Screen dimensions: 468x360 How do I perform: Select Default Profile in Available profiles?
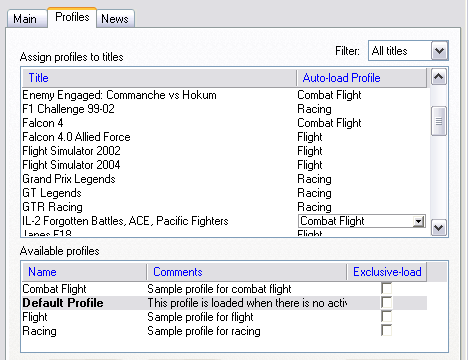point(63,303)
